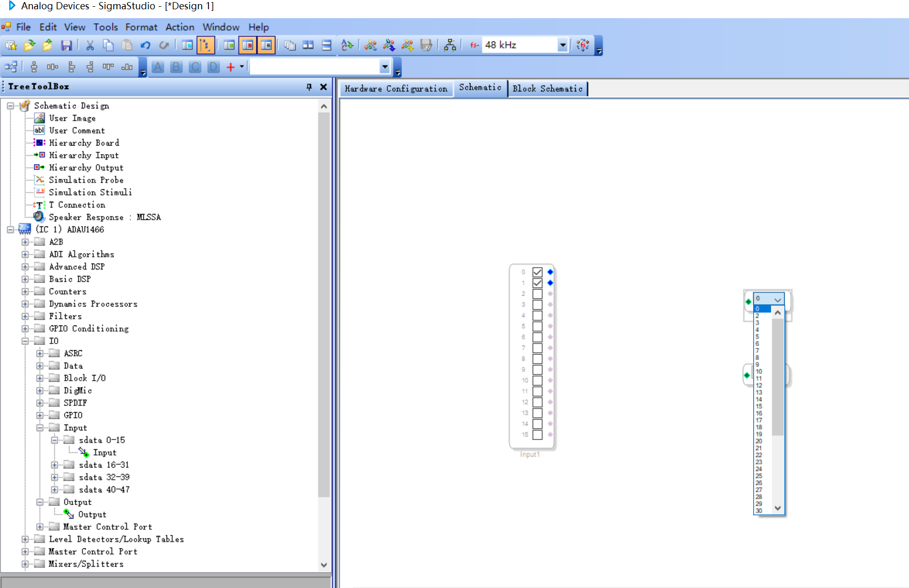Toggle the highlighted tree view toolbar icon
This screenshot has width=909, height=588.
[x=205, y=45]
